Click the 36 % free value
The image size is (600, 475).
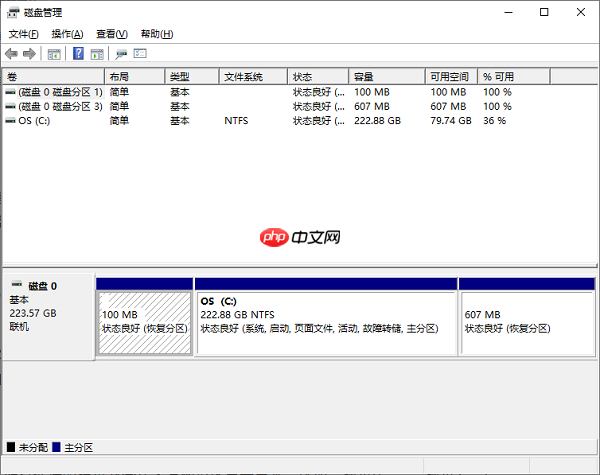[x=494, y=121]
